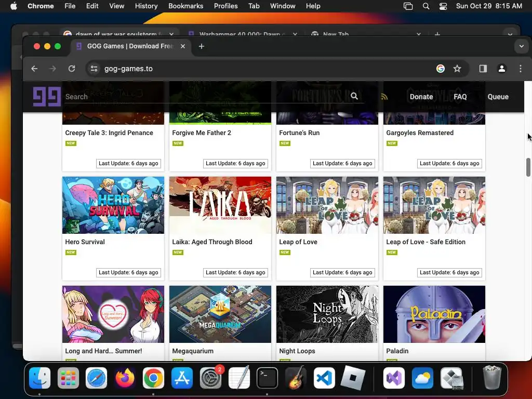532x399 pixels.
Task: Open Spotlight search in menu bar
Action: click(426, 6)
